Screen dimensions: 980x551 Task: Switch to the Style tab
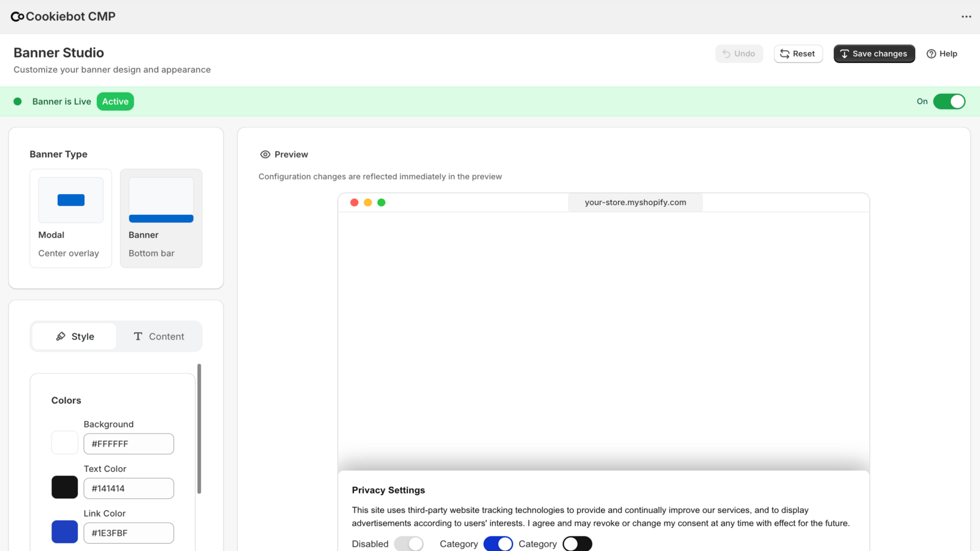click(75, 336)
